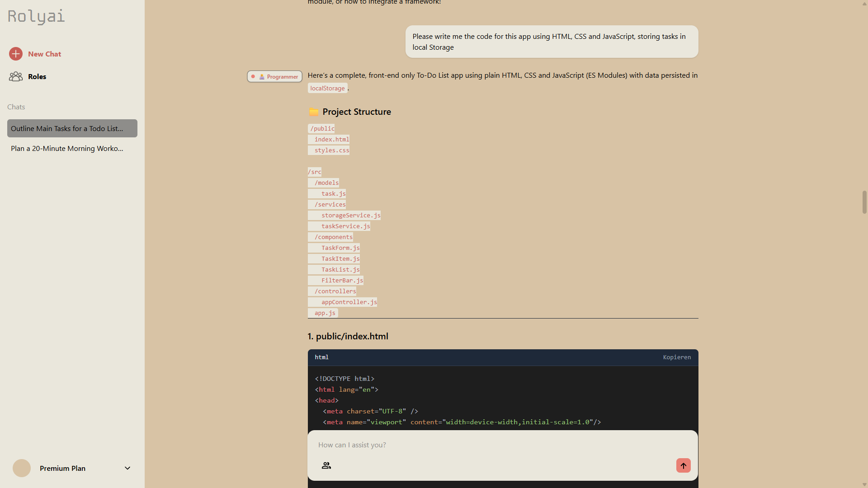The height and width of the screenshot is (488, 868).
Task: Click the role selector icon in message box
Action: 326,465
